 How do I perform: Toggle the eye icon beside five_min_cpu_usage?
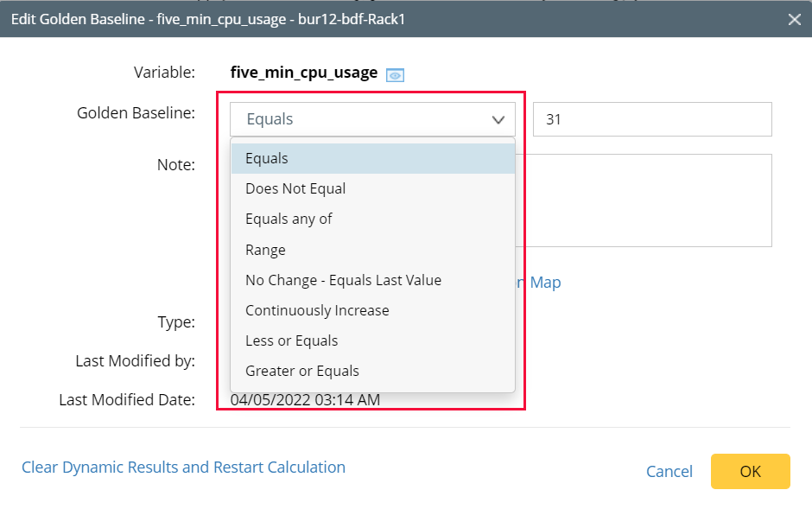point(395,74)
